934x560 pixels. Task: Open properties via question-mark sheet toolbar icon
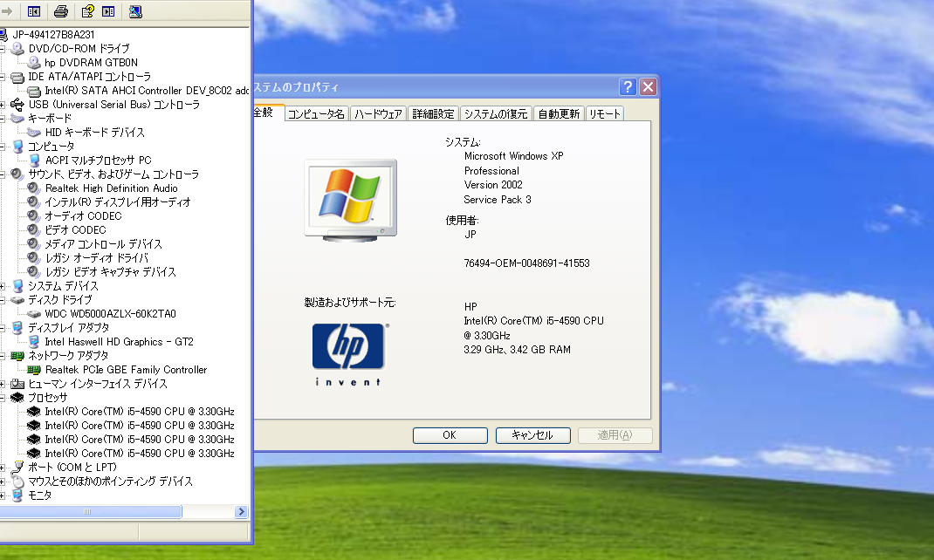(x=87, y=11)
